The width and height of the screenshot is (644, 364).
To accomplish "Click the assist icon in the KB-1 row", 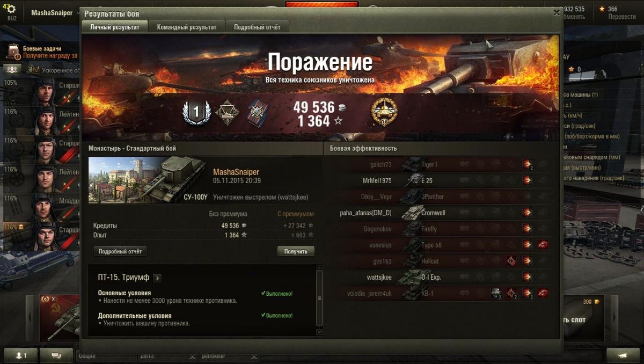I will point(496,293).
